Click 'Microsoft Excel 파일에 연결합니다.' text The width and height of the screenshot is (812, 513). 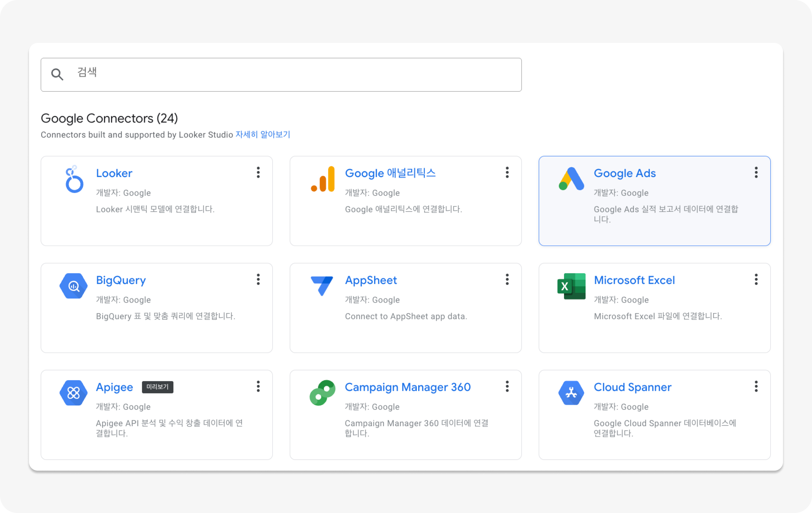657,316
